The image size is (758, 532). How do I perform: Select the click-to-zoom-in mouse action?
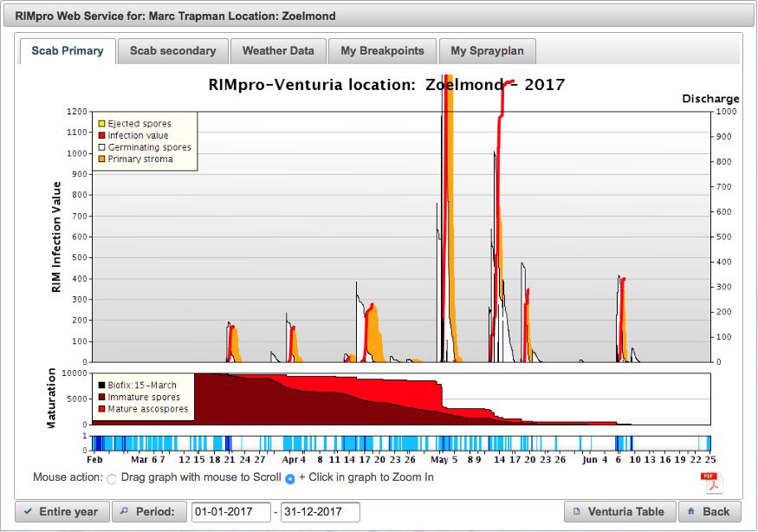tap(290, 479)
